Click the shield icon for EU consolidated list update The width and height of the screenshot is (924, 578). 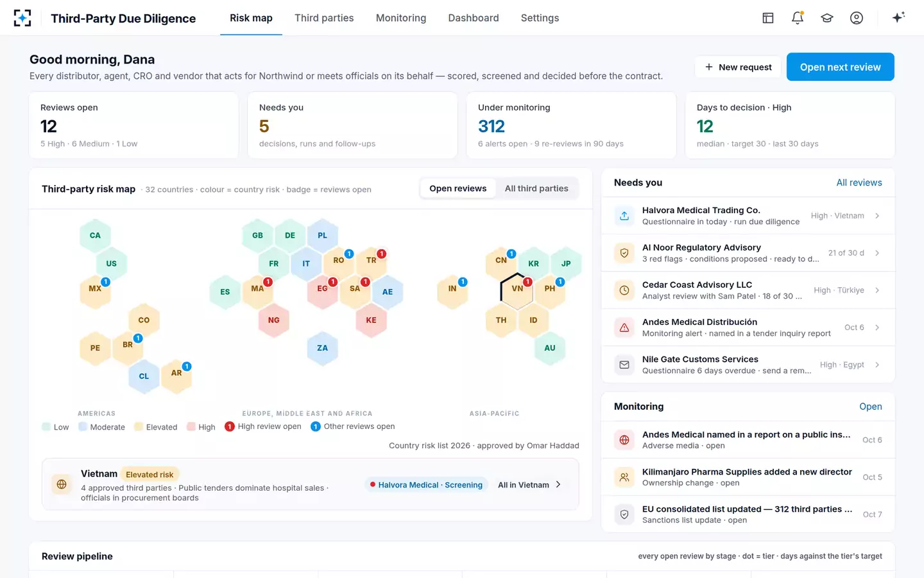[x=624, y=514]
